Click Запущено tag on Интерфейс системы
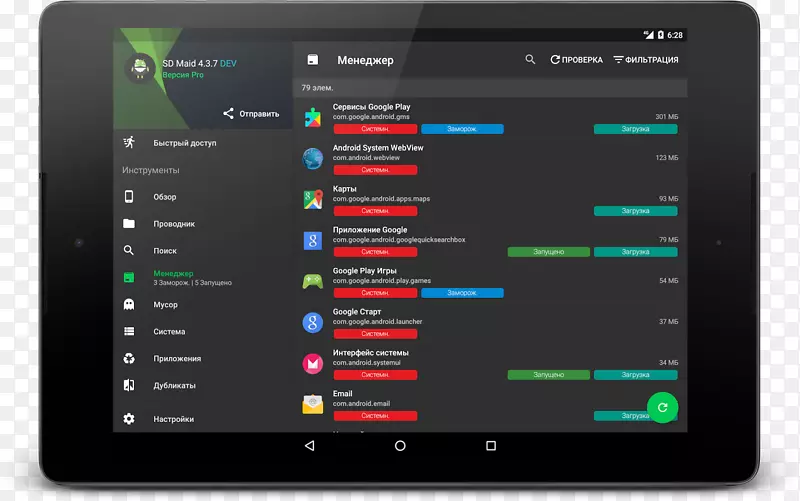The height and width of the screenshot is (501, 800). 548,375
